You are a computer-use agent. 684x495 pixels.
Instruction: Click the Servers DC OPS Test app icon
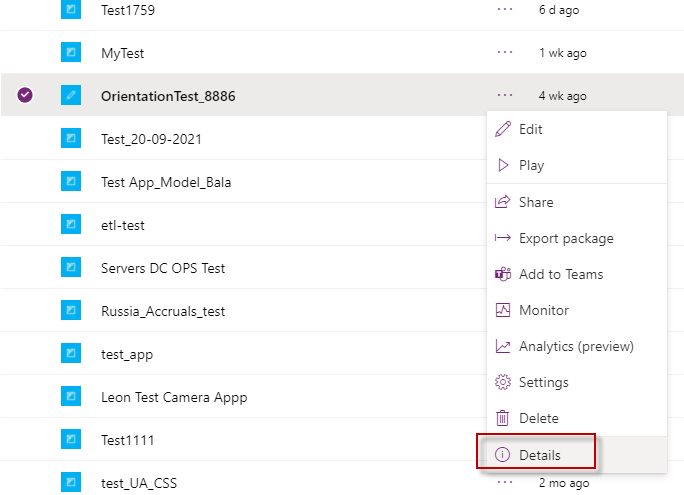click(x=70, y=268)
